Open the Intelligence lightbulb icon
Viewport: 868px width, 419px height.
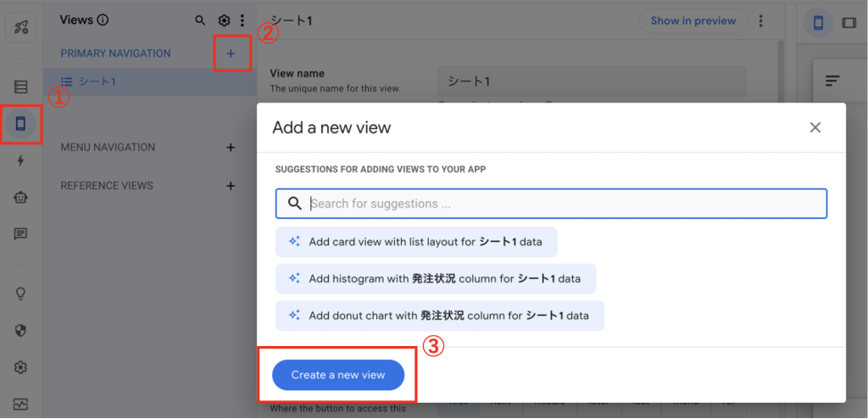tap(21, 293)
